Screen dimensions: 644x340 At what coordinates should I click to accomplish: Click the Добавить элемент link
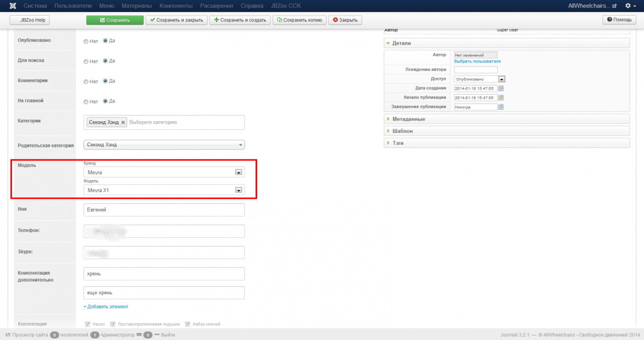click(x=106, y=306)
